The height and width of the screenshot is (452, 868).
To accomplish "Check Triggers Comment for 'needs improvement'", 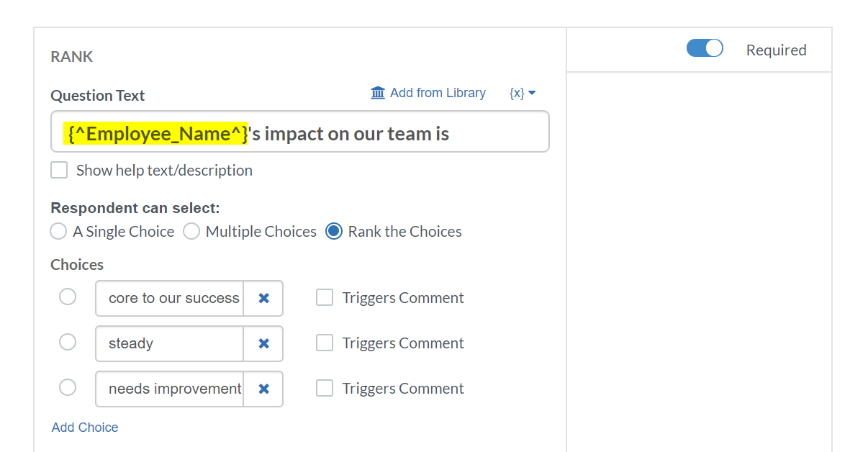I will coord(325,389).
